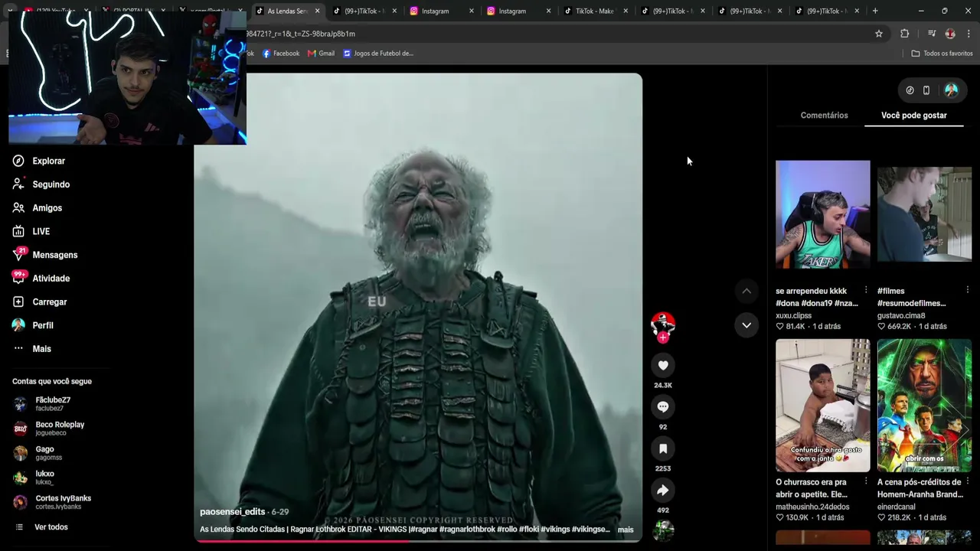This screenshot has width=980, height=551.
Task: Seek using the video progress bar
Action: [x=418, y=541]
